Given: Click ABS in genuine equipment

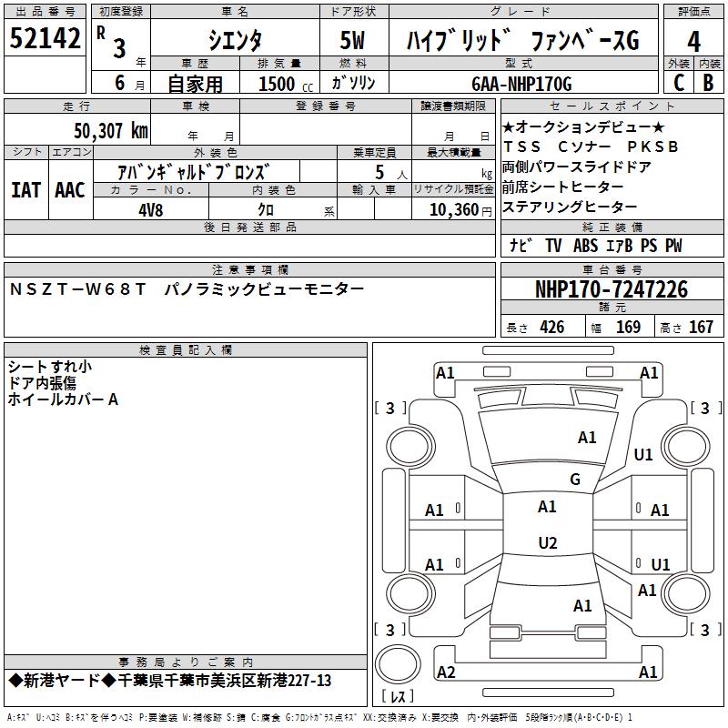Looking at the screenshot, I should tap(585, 245).
